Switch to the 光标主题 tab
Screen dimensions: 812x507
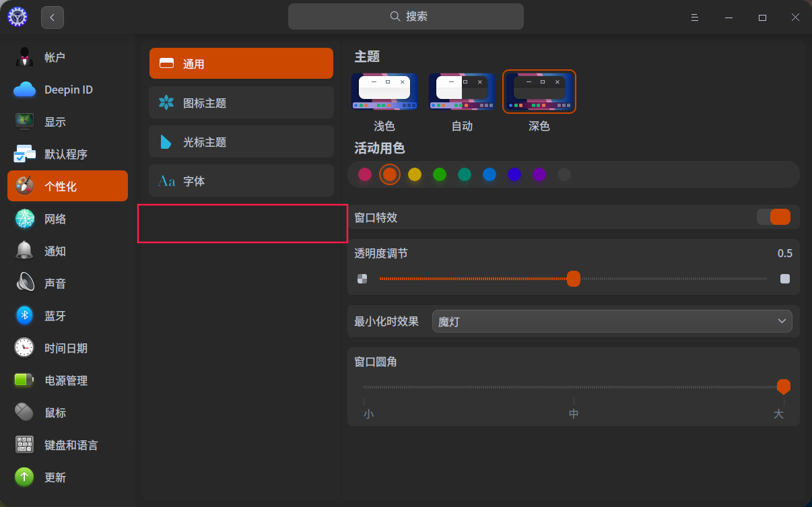[x=241, y=142]
